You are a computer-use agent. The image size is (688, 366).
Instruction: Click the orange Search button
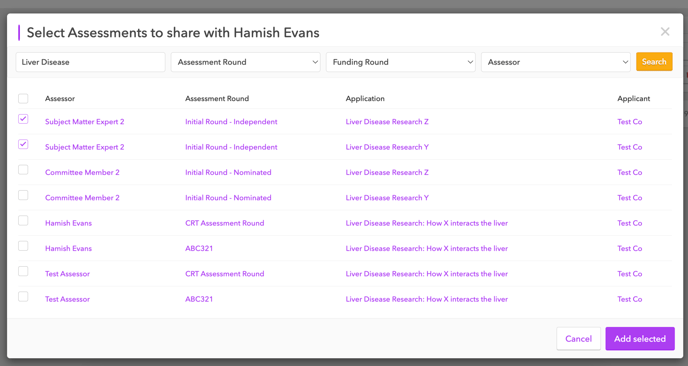(654, 62)
